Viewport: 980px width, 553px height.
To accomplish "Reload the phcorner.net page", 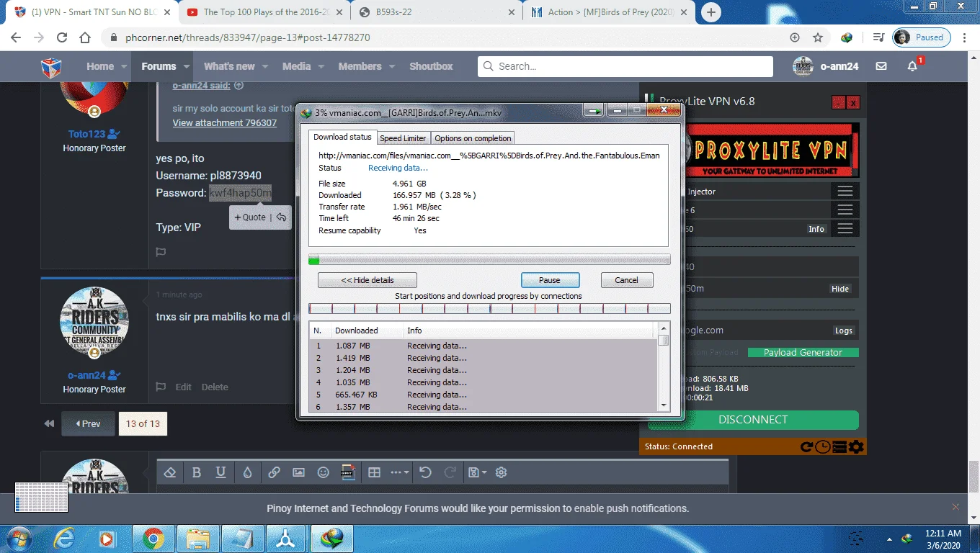I will coord(62,37).
